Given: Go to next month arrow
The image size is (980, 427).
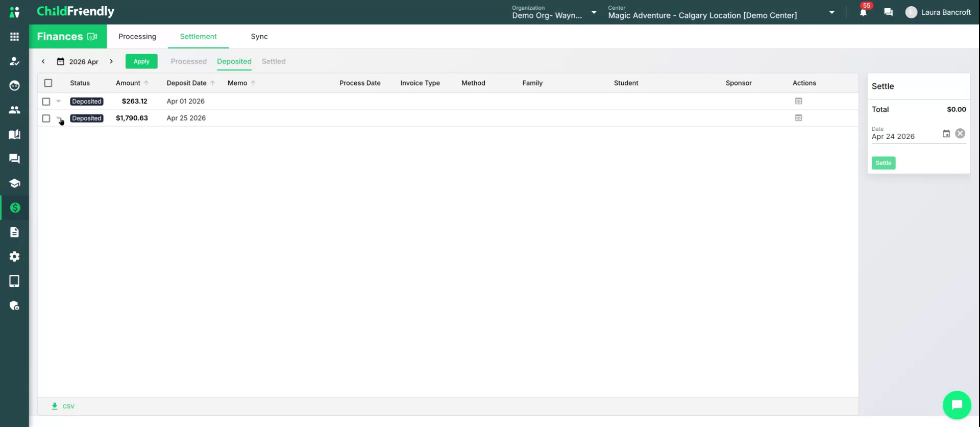Looking at the screenshot, I should pyautogui.click(x=111, y=61).
